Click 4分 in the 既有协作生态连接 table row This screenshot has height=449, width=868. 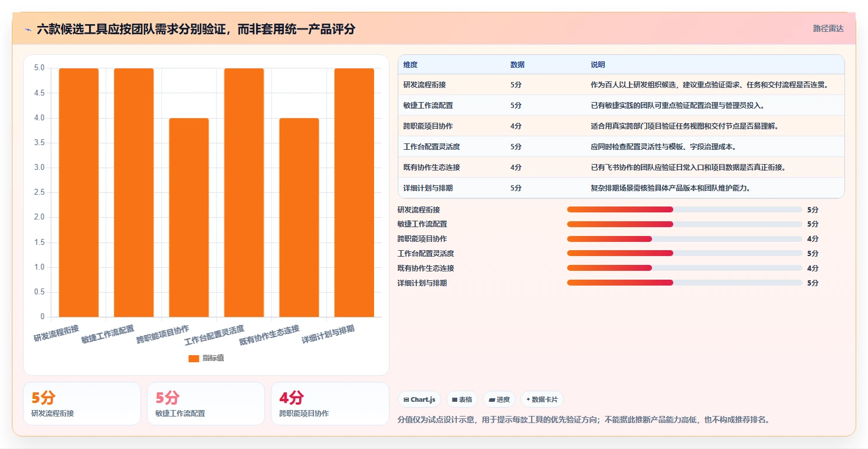(x=516, y=168)
